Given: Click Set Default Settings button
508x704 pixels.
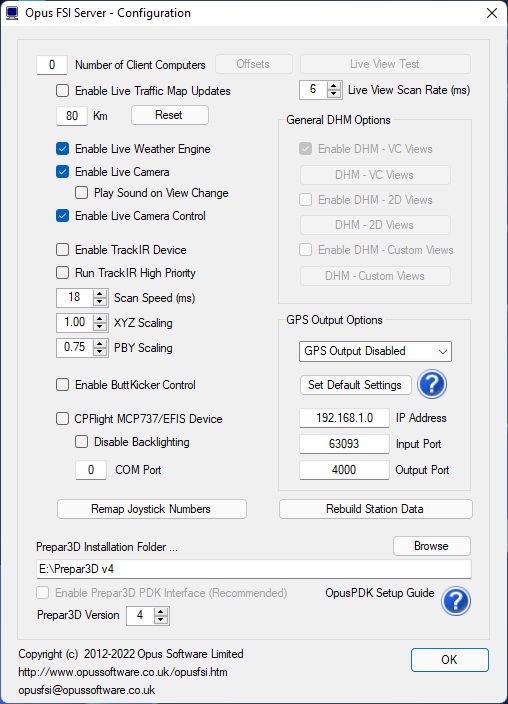Looking at the screenshot, I should pyautogui.click(x=355, y=385).
